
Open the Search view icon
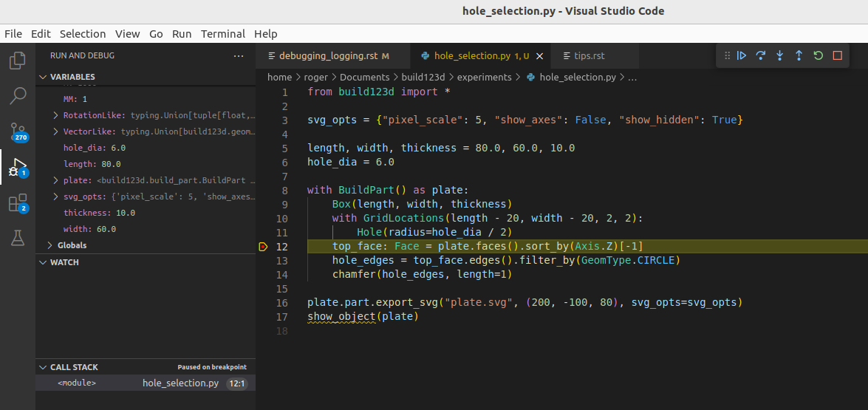pyautogui.click(x=17, y=95)
